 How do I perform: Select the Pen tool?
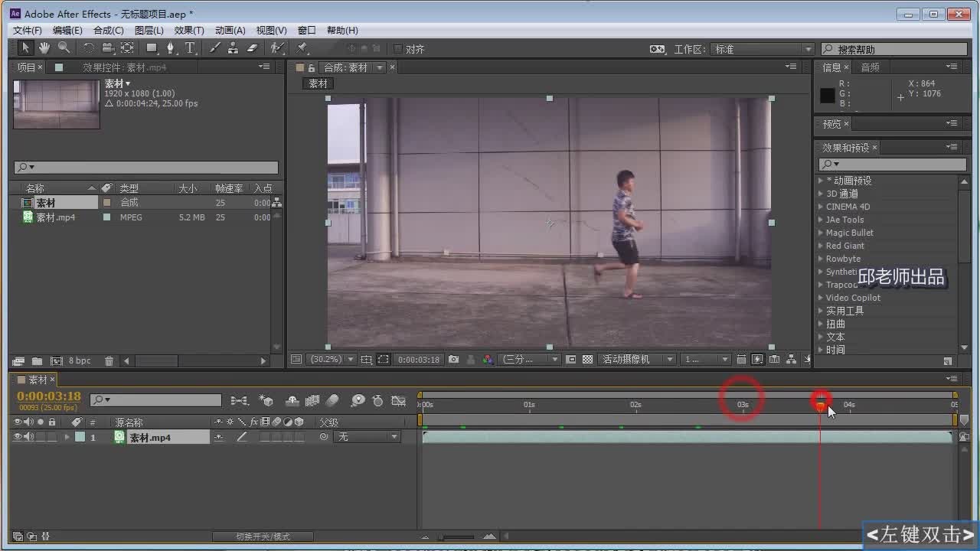pos(170,47)
